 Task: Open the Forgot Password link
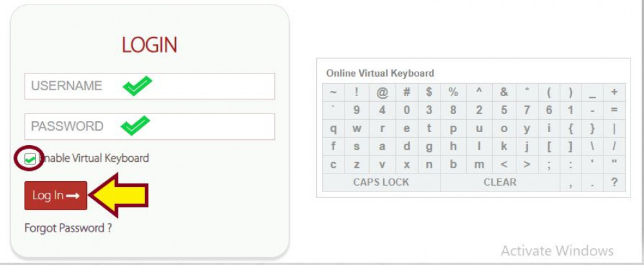point(68,228)
